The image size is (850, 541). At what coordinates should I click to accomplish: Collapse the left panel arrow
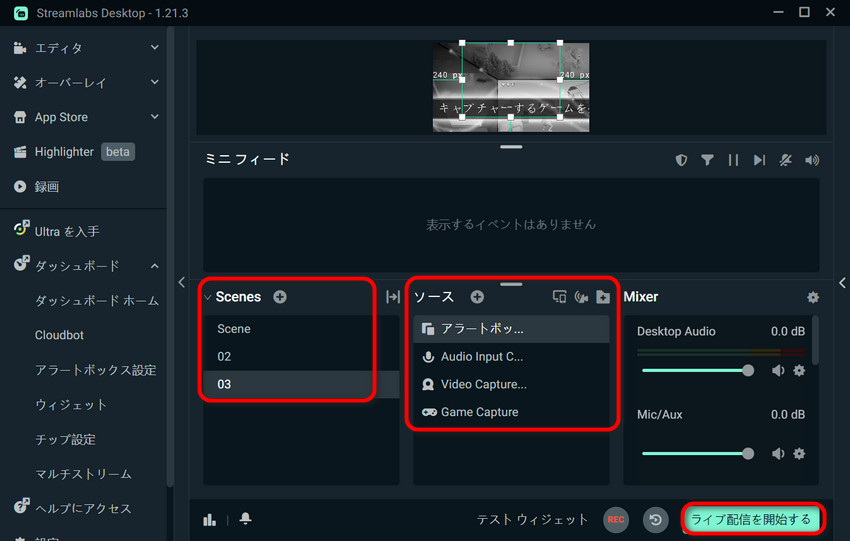[182, 282]
